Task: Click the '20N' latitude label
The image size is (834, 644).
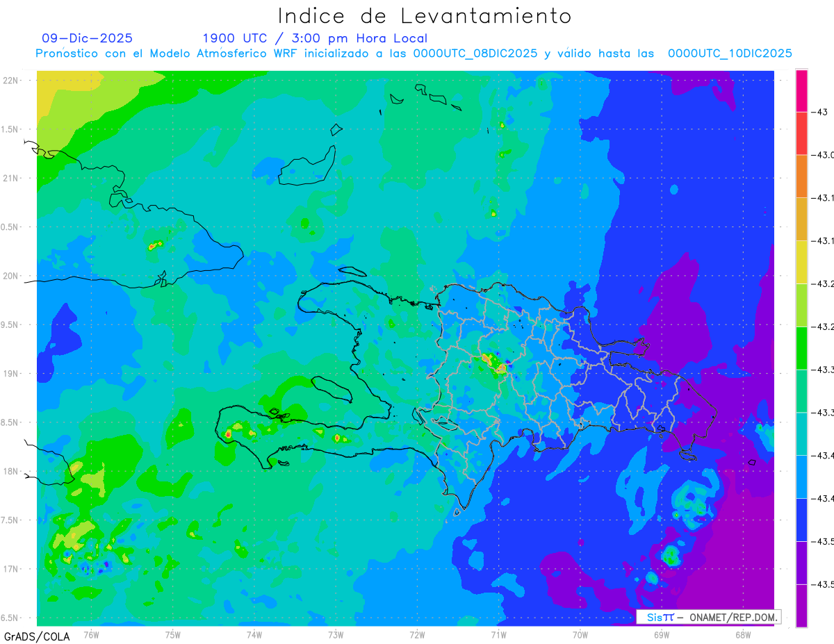Action: coord(11,276)
